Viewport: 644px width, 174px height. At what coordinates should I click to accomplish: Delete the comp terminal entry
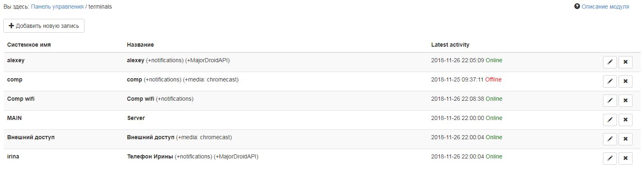tap(625, 81)
